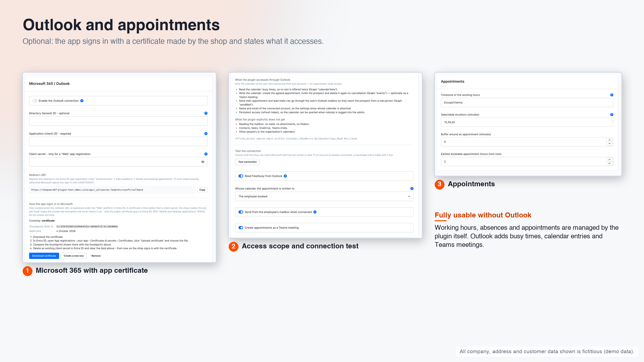This screenshot has height=362, width=644.
Task: Toggle Create appointments as a Teams meeting
Action: (x=241, y=228)
